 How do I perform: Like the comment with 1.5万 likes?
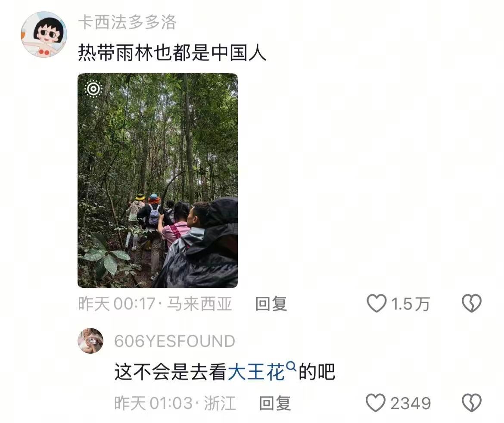(x=376, y=303)
